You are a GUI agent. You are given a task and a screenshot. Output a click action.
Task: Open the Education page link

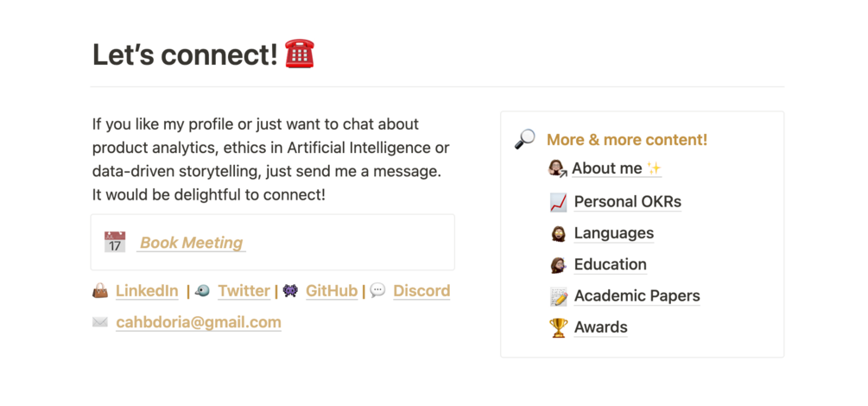tap(610, 264)
